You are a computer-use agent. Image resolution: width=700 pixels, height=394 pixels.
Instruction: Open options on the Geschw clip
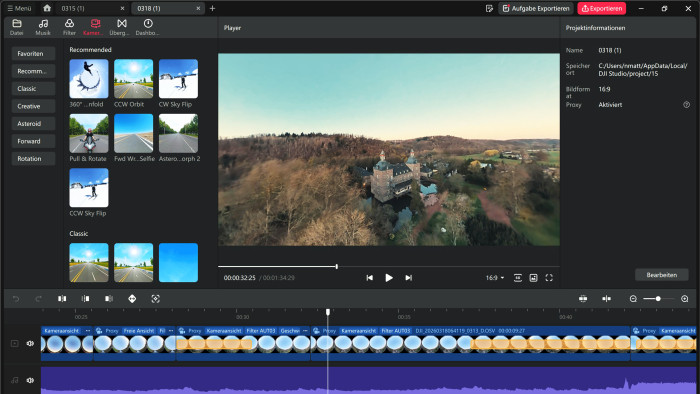click(305, 331)
